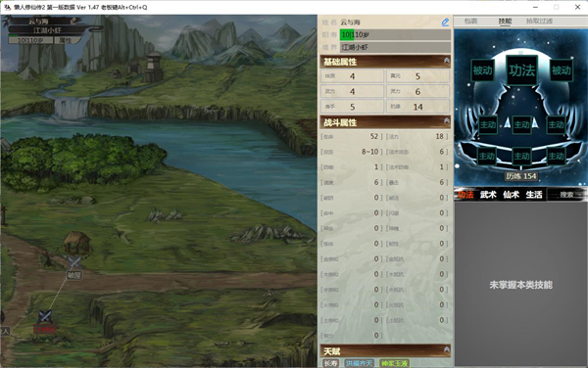Open the 拾取过滤 tab
Viewport: 588px width, 368px height.
(539, 21)
